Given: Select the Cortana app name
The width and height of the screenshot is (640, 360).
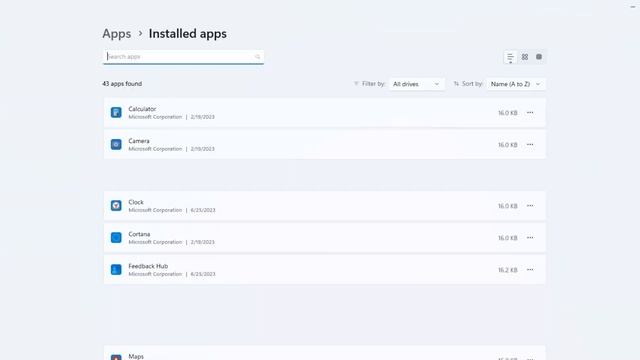Looking at the screenshot, I should click(x=139, y=234).
